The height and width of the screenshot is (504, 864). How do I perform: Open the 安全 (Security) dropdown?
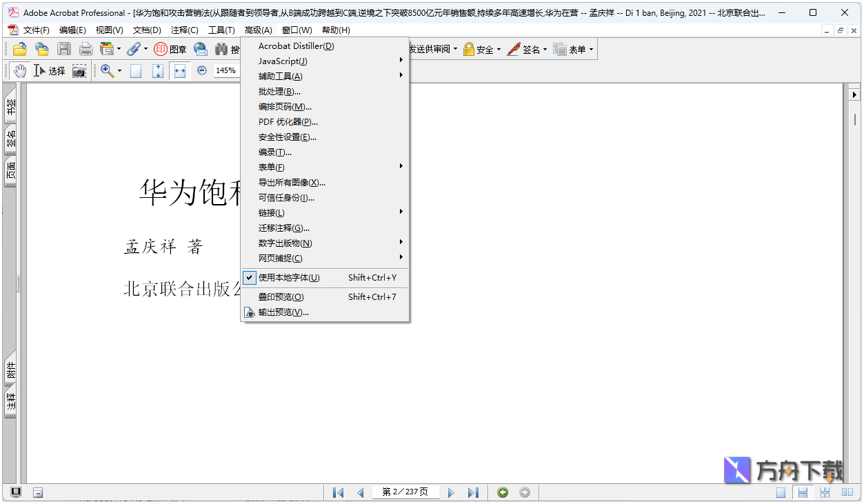[481, 49]
